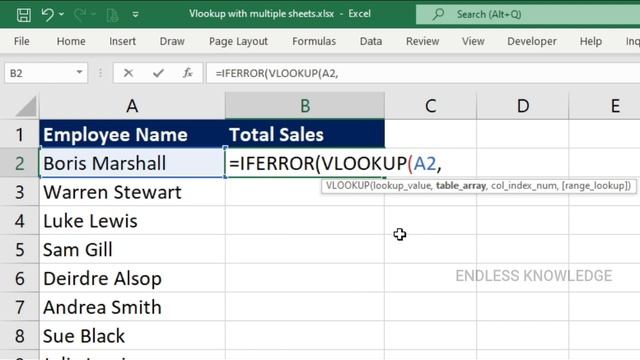This screenshot has height=360, width=640.
Task: Click the in-cell formula in B2
Action: [x=335, y=163]
